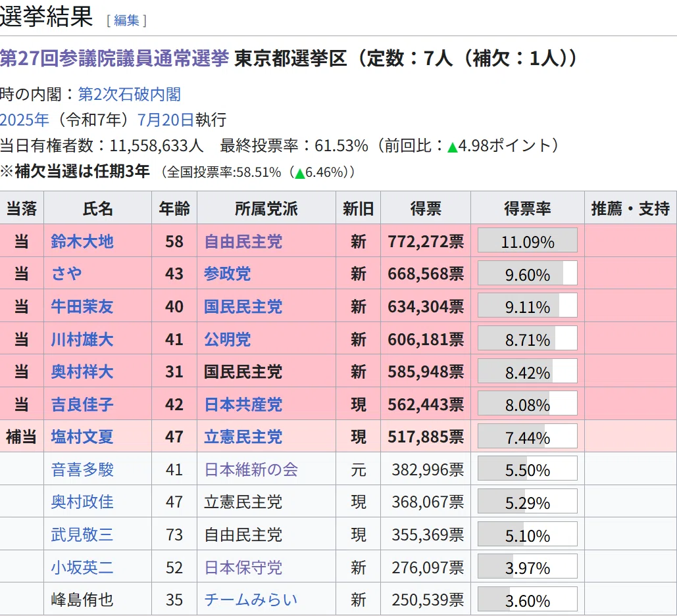The height and width of the screenshot is (616, 677).
Task: Open the 参政党 party link
Action: 228,273
